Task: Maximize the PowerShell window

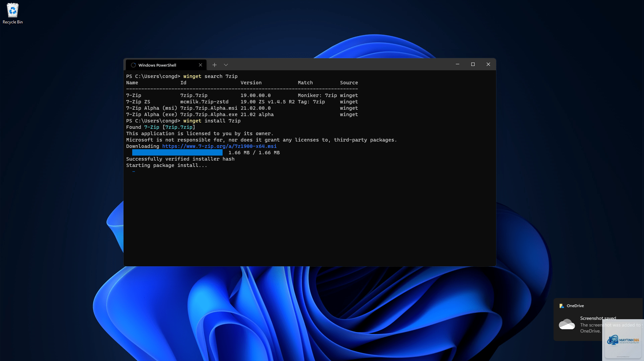Action: tap(473, 64)
